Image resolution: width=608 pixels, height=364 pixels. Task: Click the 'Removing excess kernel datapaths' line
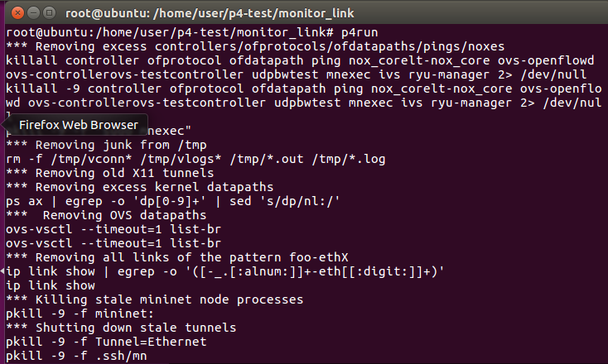point(140,187)
